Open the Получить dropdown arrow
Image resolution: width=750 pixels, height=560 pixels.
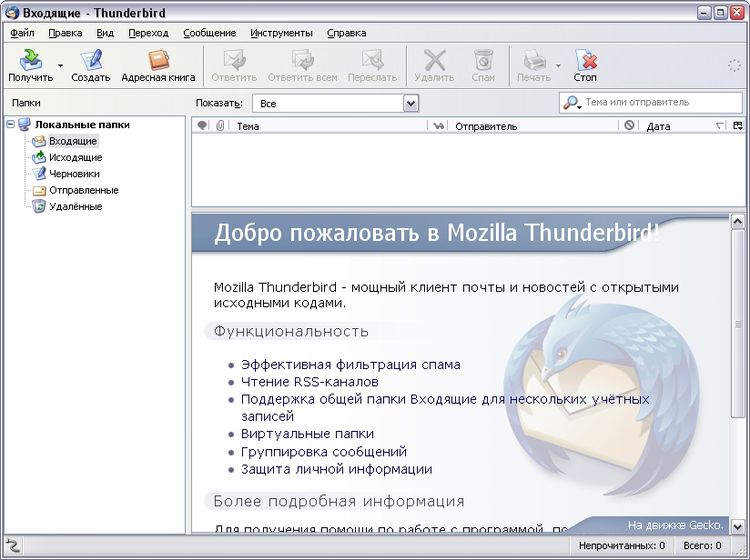(60, 65)
